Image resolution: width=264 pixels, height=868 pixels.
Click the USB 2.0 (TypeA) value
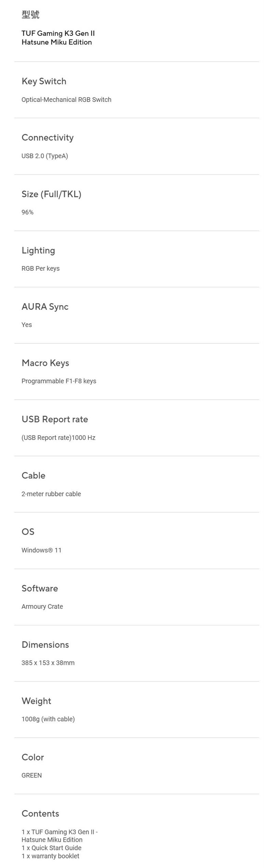coord(44,156)
